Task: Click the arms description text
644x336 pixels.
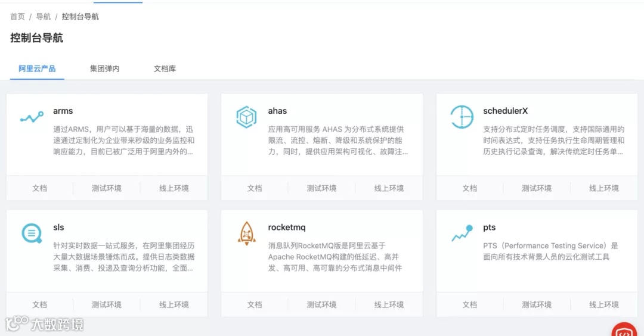Action: 123,141
